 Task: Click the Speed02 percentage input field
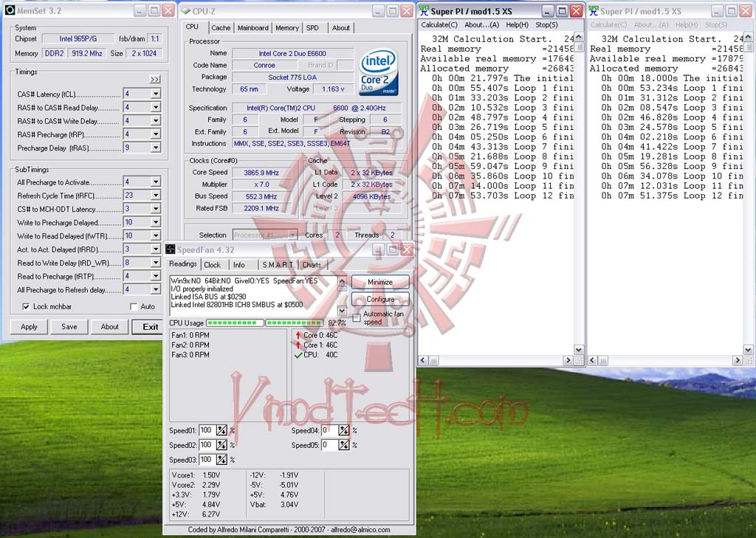[207, 444]
